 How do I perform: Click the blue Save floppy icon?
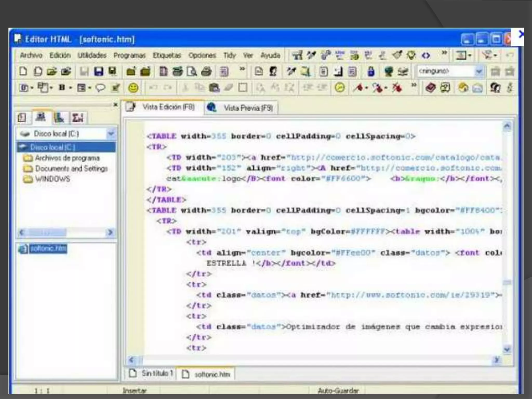click(98, 71)
